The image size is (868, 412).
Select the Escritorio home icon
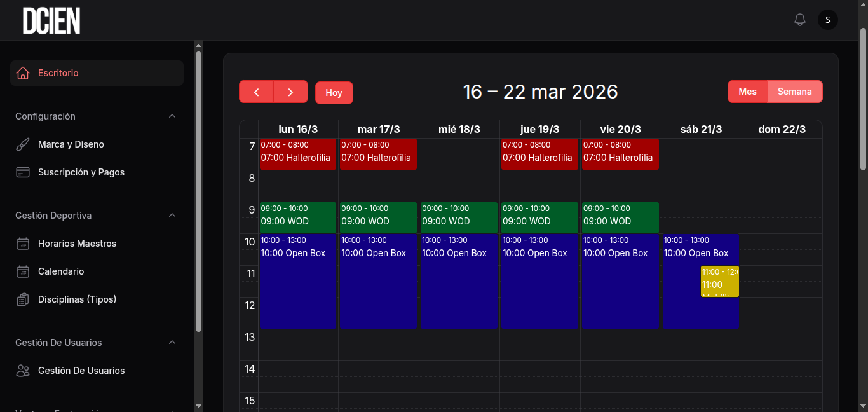[23, 73]
